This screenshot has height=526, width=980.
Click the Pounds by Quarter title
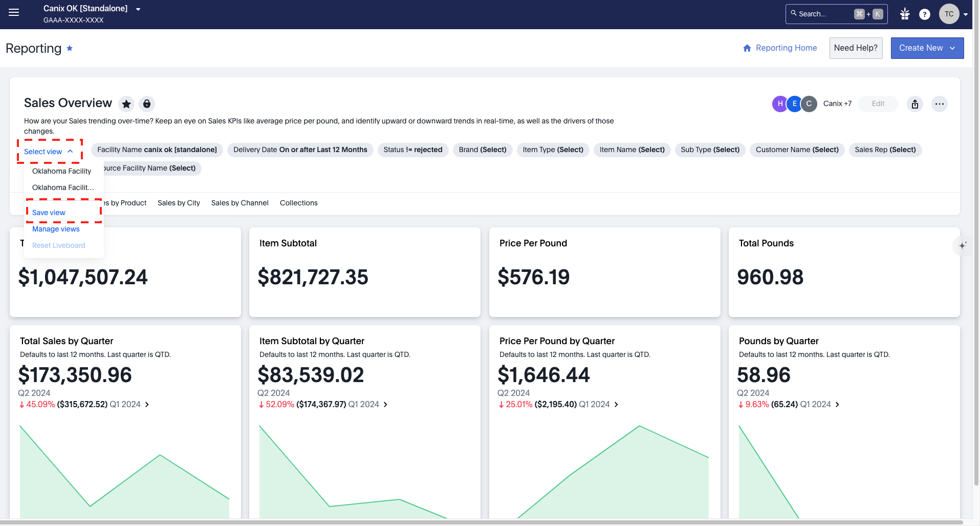tap(778, 341)
